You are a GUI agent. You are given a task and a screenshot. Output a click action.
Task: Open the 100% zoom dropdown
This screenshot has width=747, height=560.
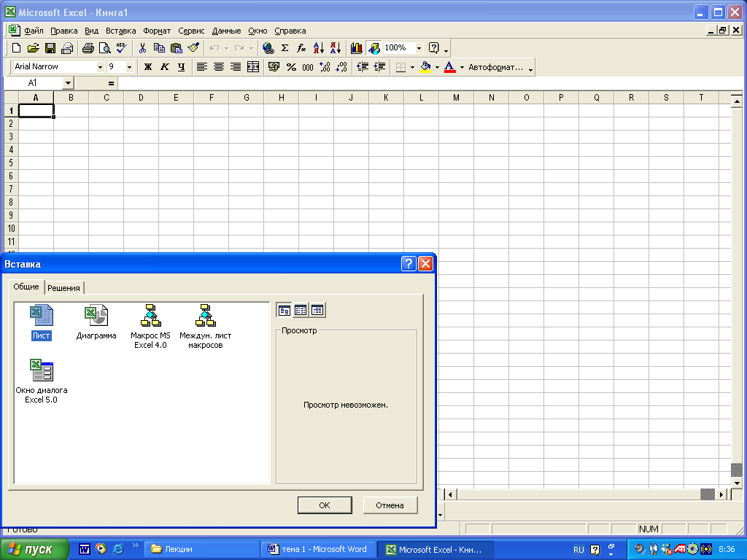(x=419, y=48)
